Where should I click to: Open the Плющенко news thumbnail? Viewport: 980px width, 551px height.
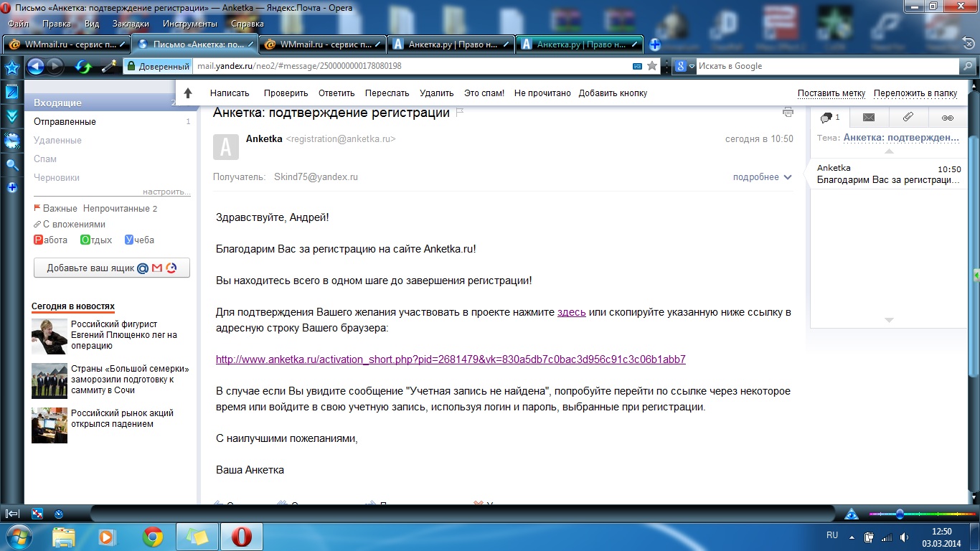(x=50, y=336)
